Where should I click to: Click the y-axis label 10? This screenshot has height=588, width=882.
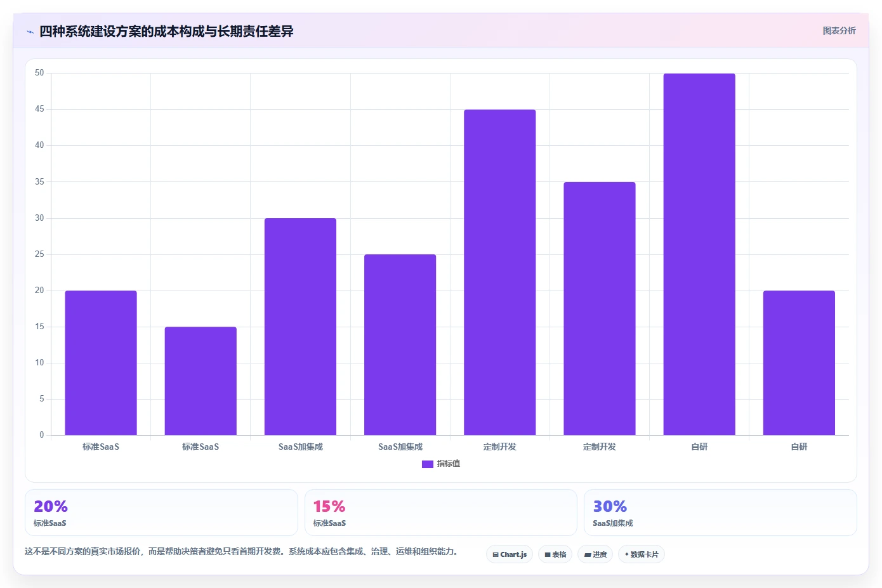point(39,363)
